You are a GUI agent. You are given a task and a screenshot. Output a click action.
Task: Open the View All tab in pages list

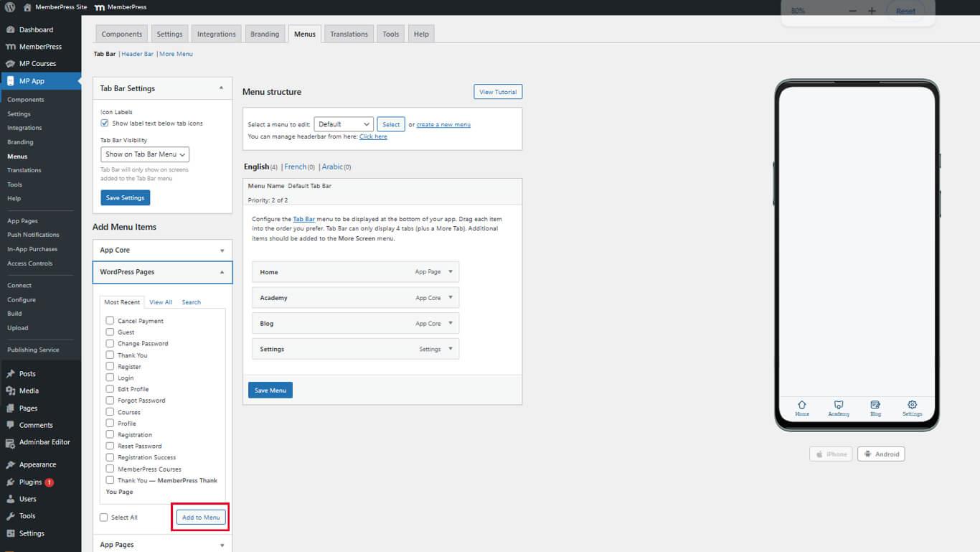click(x=160, y=301)
